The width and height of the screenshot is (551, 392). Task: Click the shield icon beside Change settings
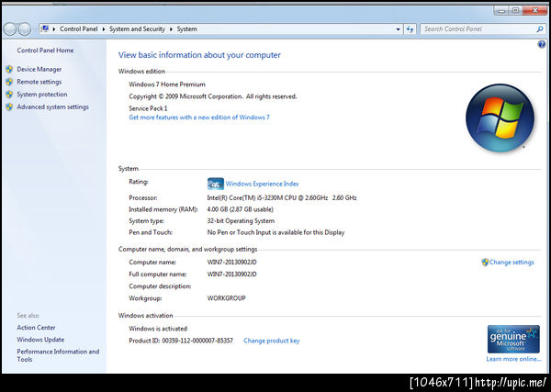pyautogui.click(x=485, y=262)
